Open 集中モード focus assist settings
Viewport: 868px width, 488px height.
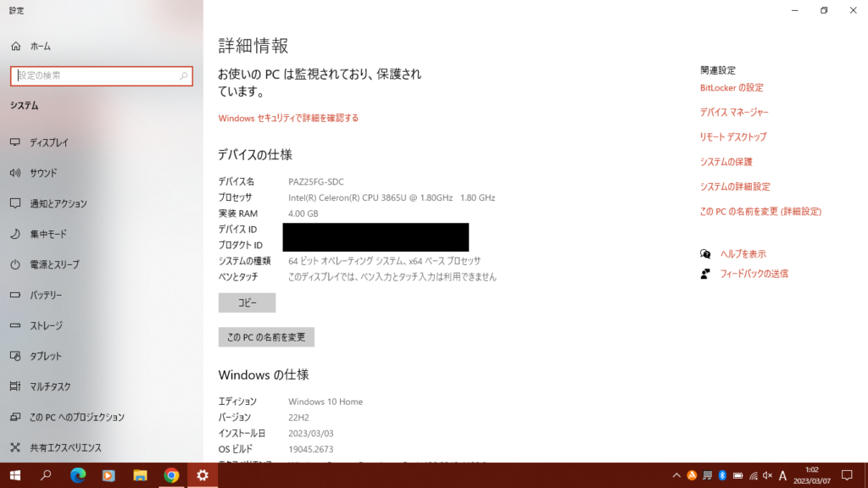(x=47, y=234)
